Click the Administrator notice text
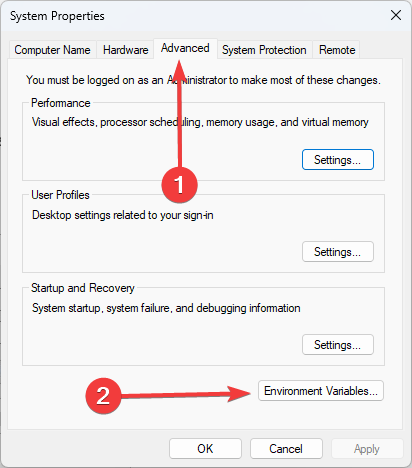Screen dimensions: 412x468 point(203,80)
